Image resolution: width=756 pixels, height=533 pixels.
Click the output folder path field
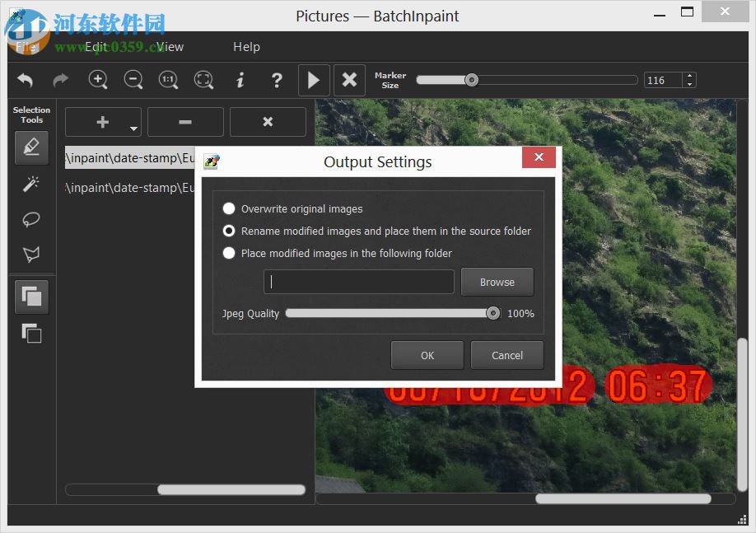tap(359, 282)
